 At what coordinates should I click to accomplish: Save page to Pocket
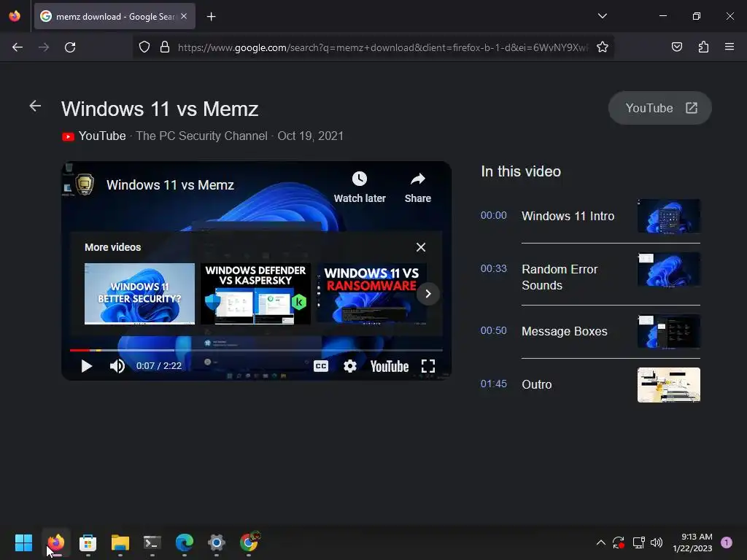(x=676, y=47)
